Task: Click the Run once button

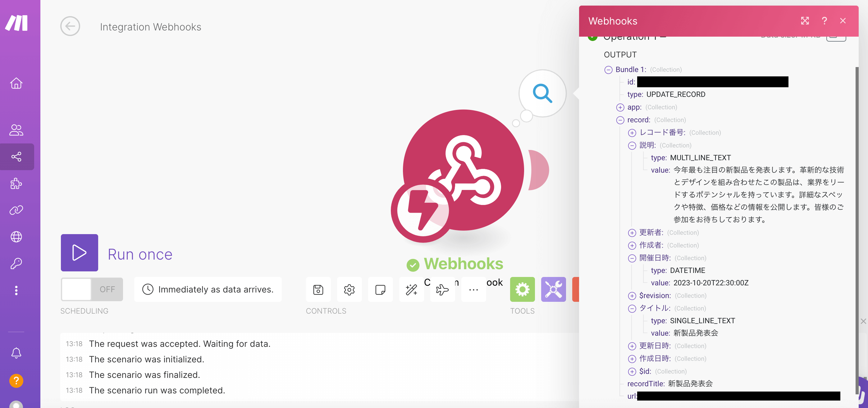Action: (80, 253)
